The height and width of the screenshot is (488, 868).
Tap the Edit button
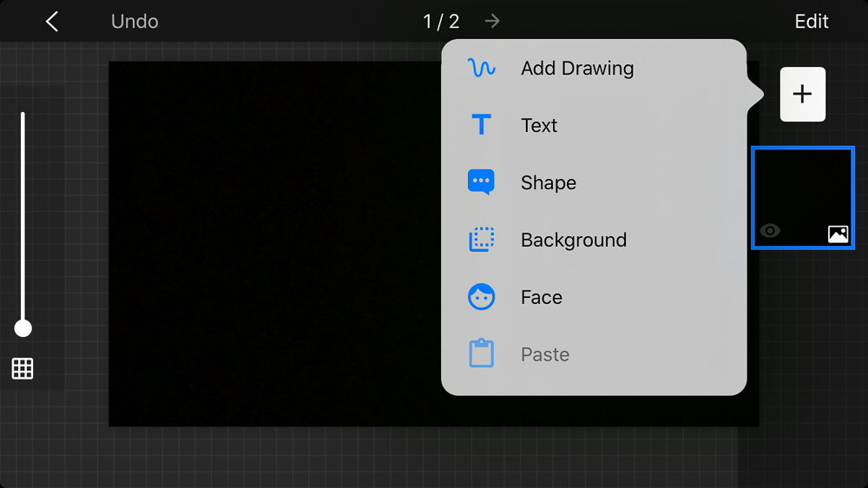(x=812, y=22)
